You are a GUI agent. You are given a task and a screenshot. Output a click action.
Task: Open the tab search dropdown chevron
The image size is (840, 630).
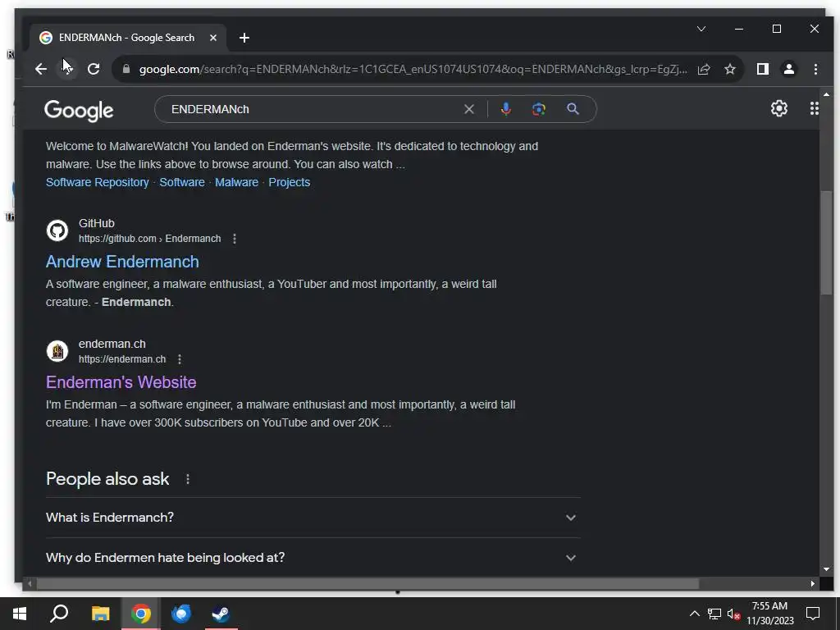click(701, 29)
